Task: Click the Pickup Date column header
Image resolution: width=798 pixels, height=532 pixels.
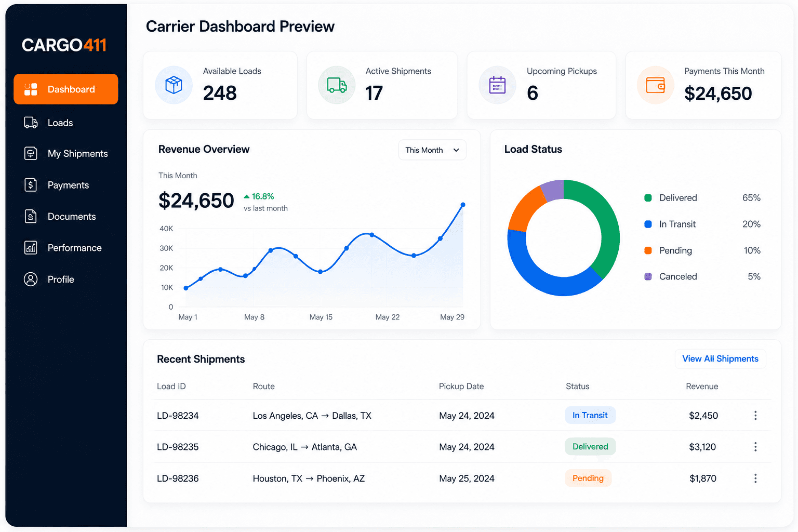Action: 461,387
